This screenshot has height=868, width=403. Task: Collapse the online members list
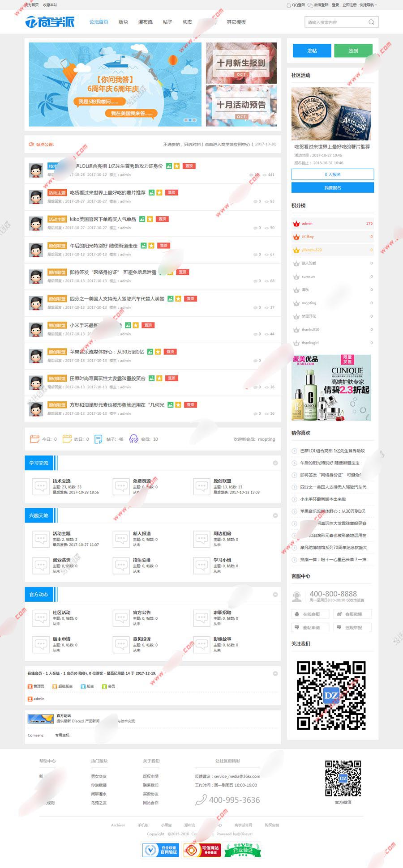[x=275, y=673]
